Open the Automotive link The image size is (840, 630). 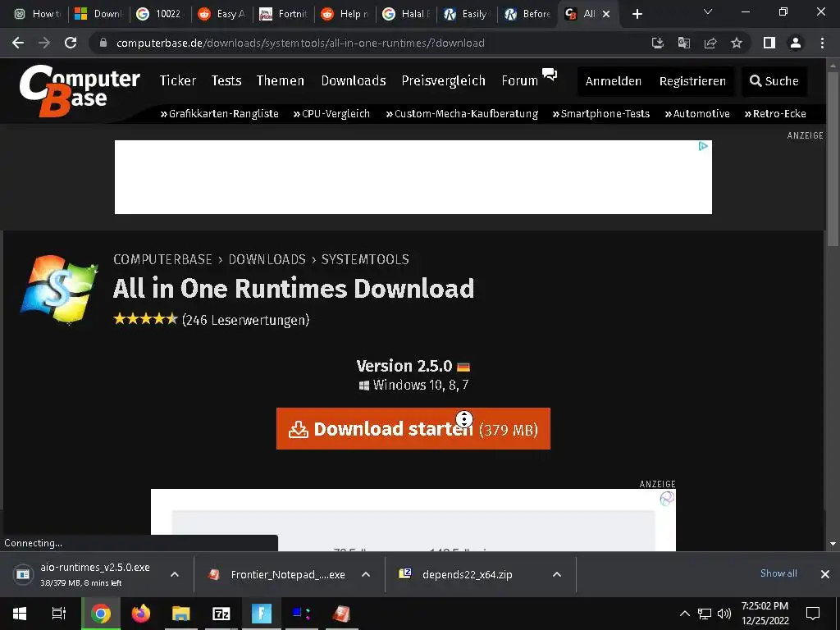coord(697,113)
